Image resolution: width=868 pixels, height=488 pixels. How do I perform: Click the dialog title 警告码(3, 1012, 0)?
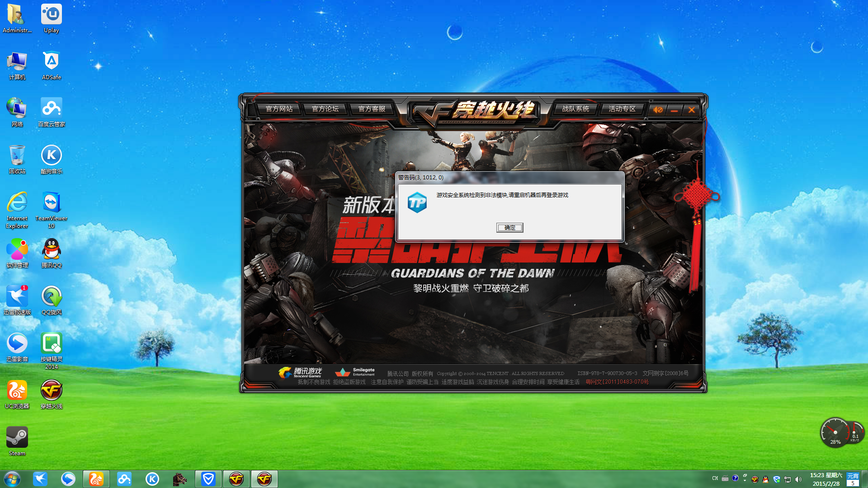click(421, 178)
